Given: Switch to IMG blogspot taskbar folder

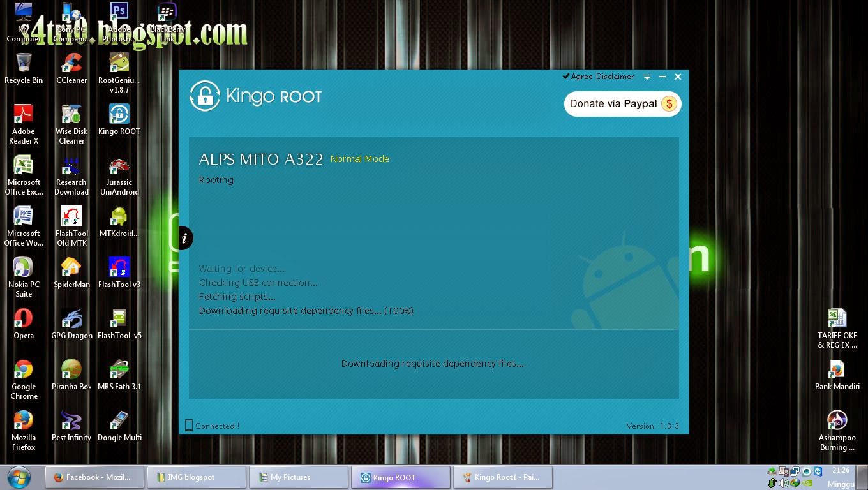Looking at the screenshot, I should [197, 477].
